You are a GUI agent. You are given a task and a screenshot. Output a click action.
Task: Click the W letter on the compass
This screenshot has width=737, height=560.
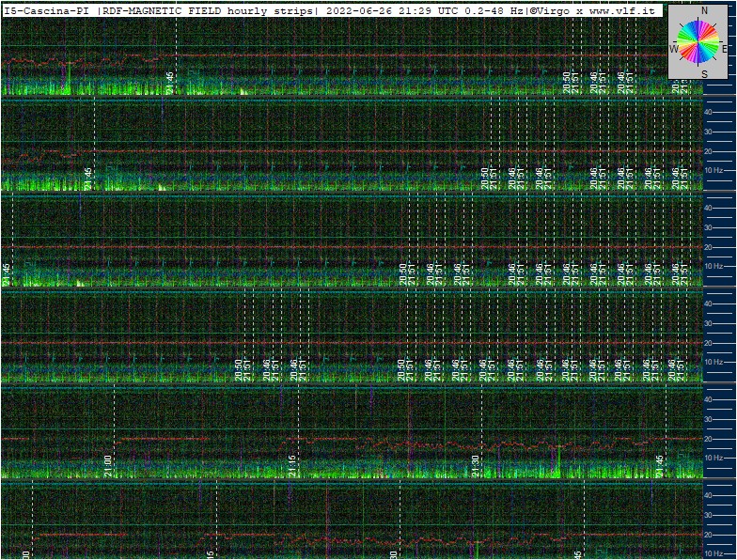click(673, 49)
